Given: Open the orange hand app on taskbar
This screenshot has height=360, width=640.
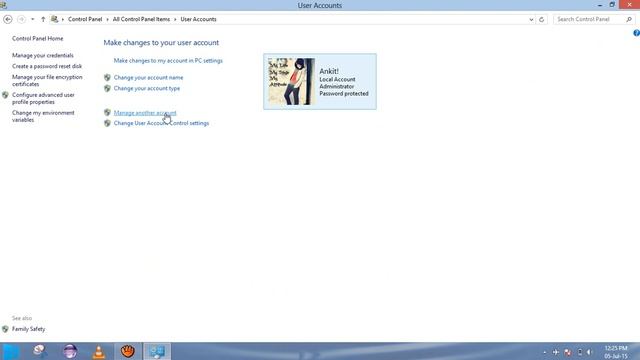Looking at the screenshot, I should (128, 351).
